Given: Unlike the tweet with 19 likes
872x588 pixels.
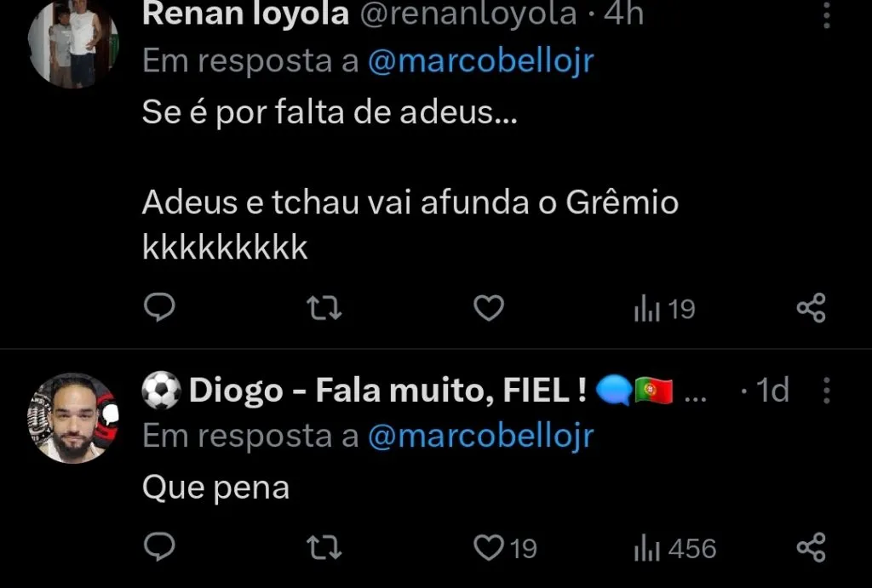Looking at the screenshot, I should click(x=490, y=549).
